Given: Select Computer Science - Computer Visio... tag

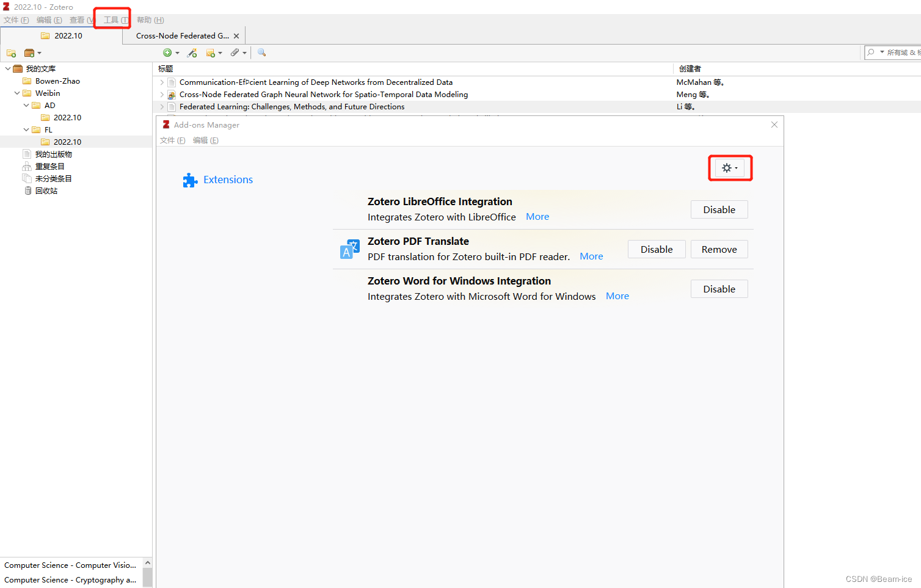Looking at the screenshot, I should pos(70,565).
